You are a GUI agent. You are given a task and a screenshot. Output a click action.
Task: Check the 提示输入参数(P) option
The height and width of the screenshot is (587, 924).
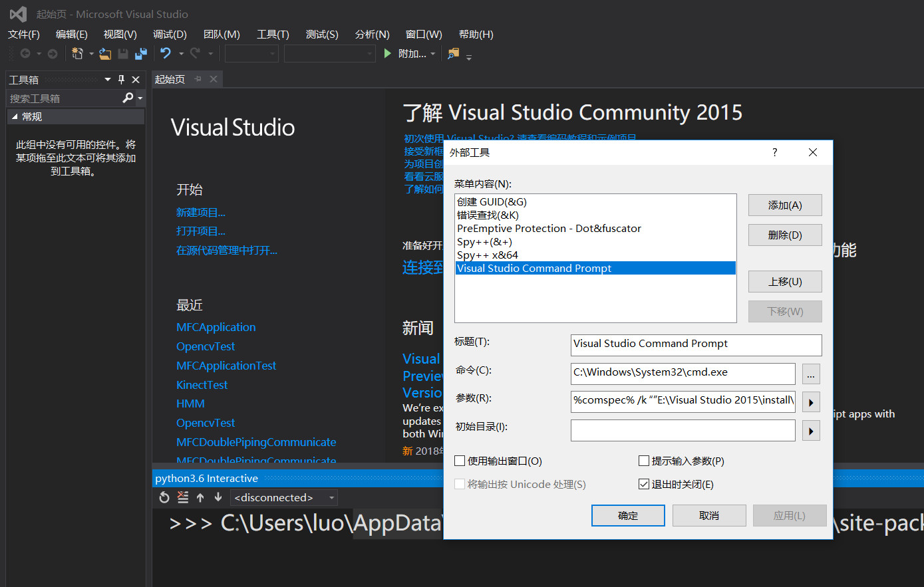[644, 461]
